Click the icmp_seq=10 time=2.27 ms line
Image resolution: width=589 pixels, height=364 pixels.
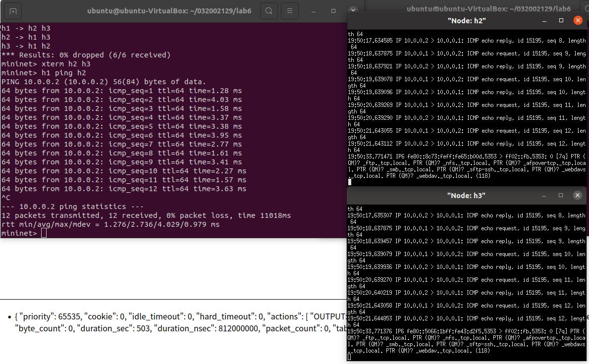[124, 171]
